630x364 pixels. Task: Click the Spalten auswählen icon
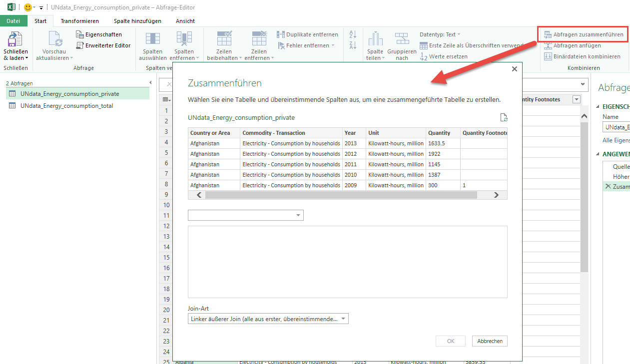click(152, 39)
